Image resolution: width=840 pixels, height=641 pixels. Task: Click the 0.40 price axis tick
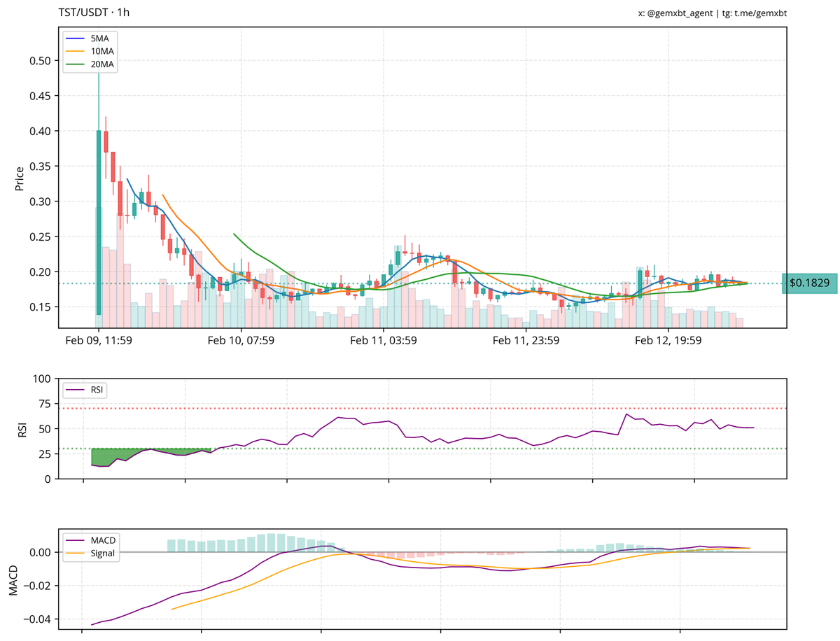point(40,131)
